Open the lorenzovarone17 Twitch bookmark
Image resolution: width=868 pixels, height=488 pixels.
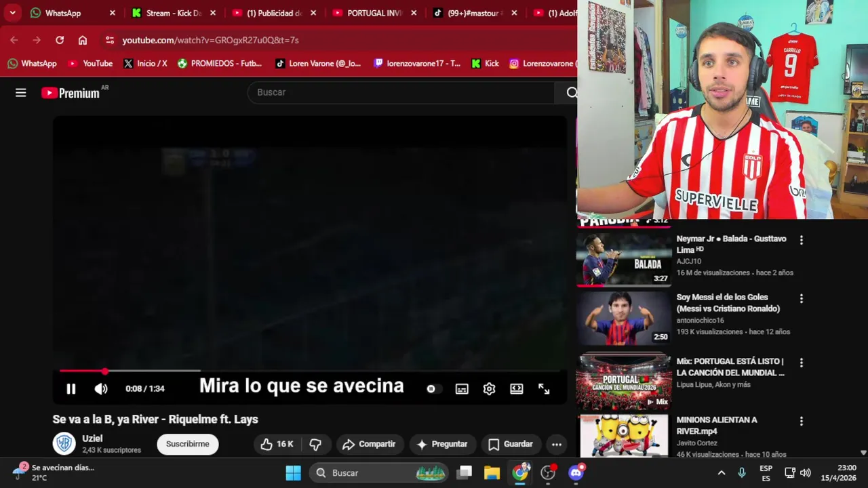(417, 63)
